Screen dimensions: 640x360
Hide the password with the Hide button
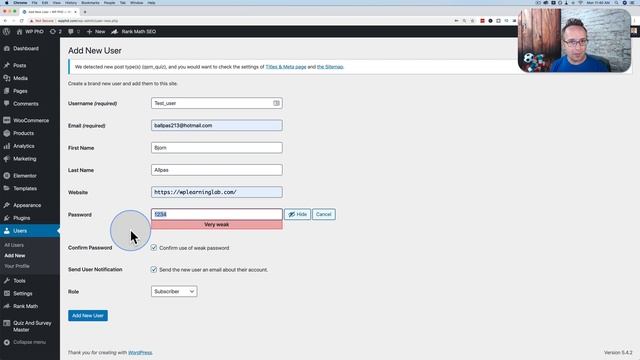298,214
